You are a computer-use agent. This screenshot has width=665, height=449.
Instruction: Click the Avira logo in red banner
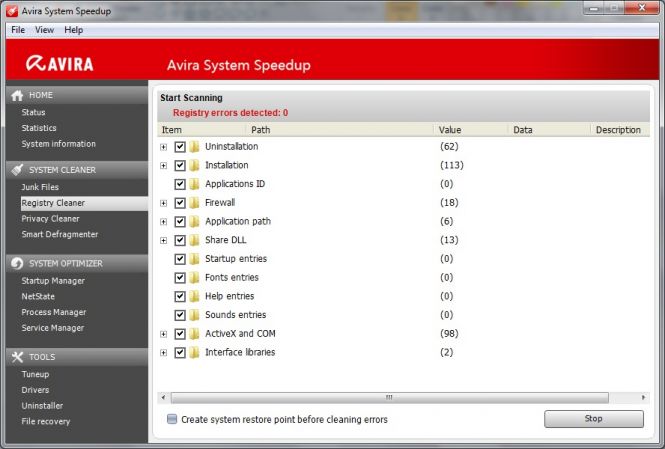pyautogui.click(x=59, y=64)
